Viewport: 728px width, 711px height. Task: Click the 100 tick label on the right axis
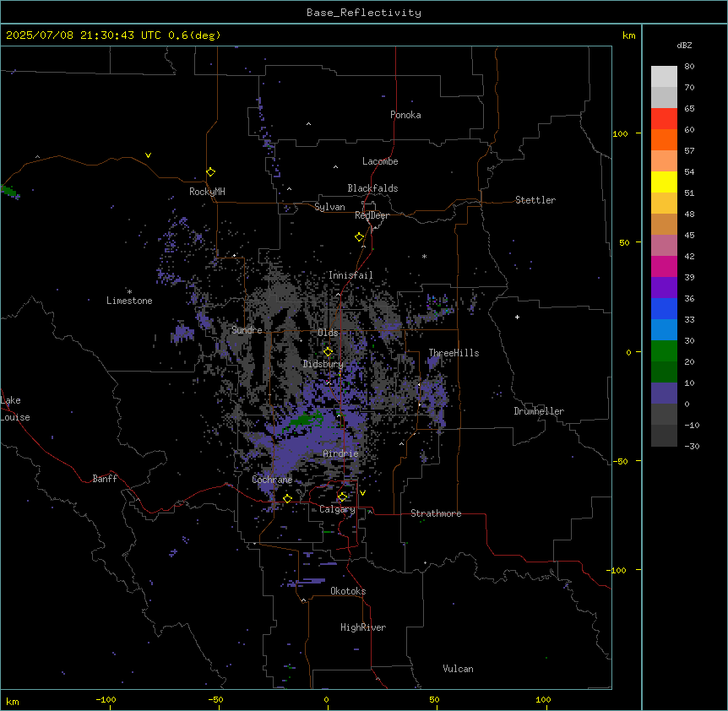point(620,133)
